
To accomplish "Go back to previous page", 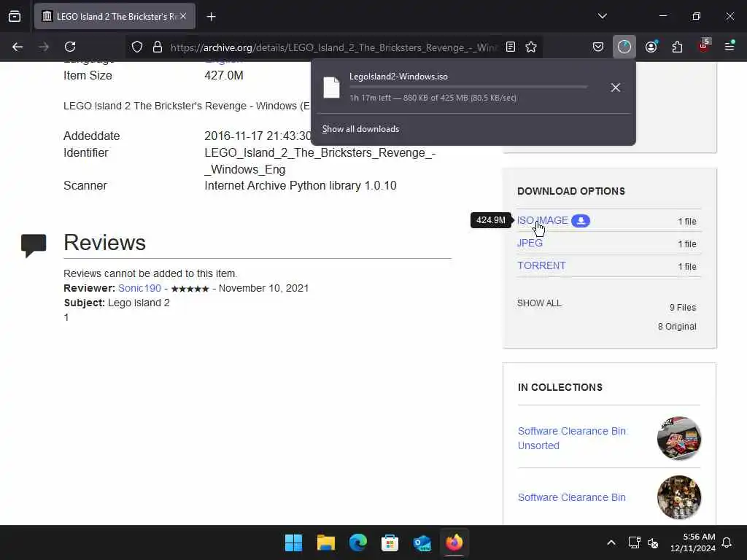I will tap(18, 47).
